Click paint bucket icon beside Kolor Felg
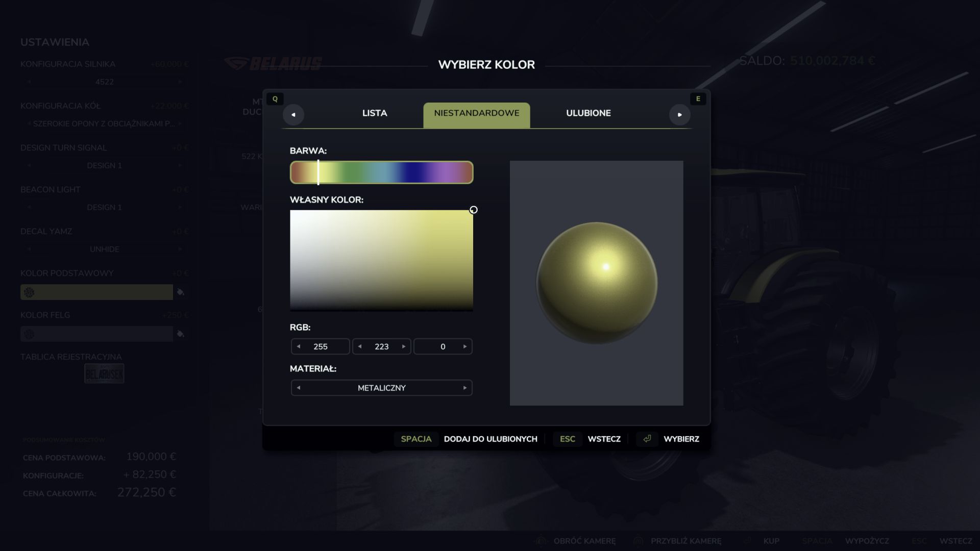Image resolution: width=980 pixels, height=551 pixels. (x=180, y=334)
